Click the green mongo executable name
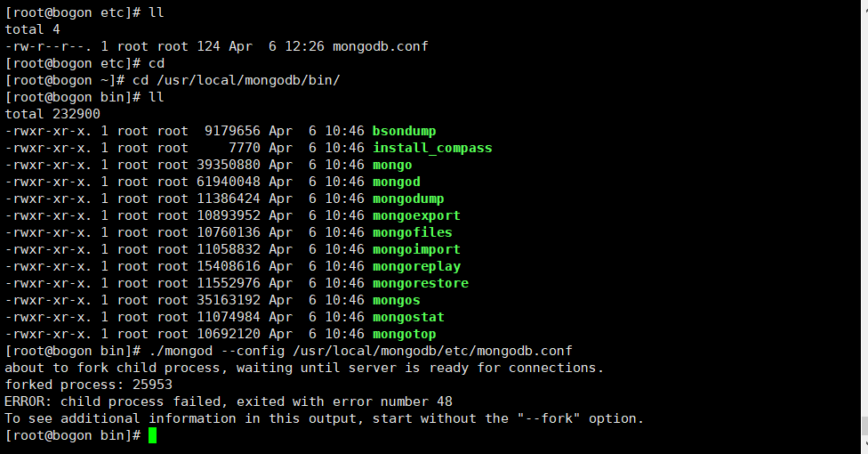This screenshot has width=868, height=454. point(392,166)
